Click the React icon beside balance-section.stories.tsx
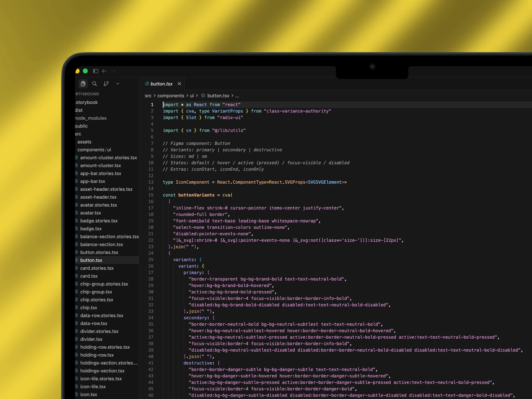The image size is (532, 399). (x=76, y=236)
